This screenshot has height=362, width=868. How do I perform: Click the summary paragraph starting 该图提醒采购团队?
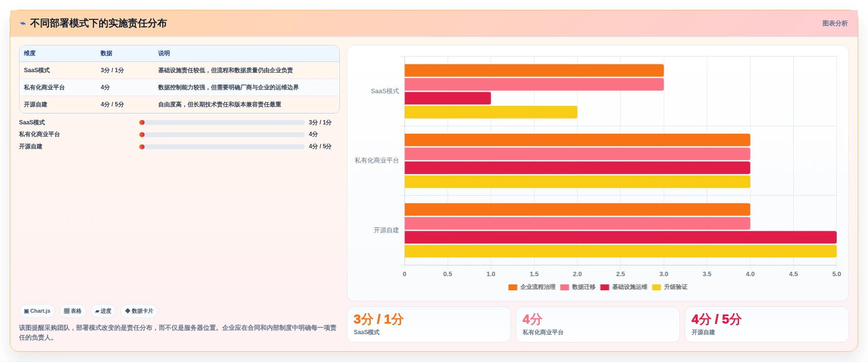(178, 333)
